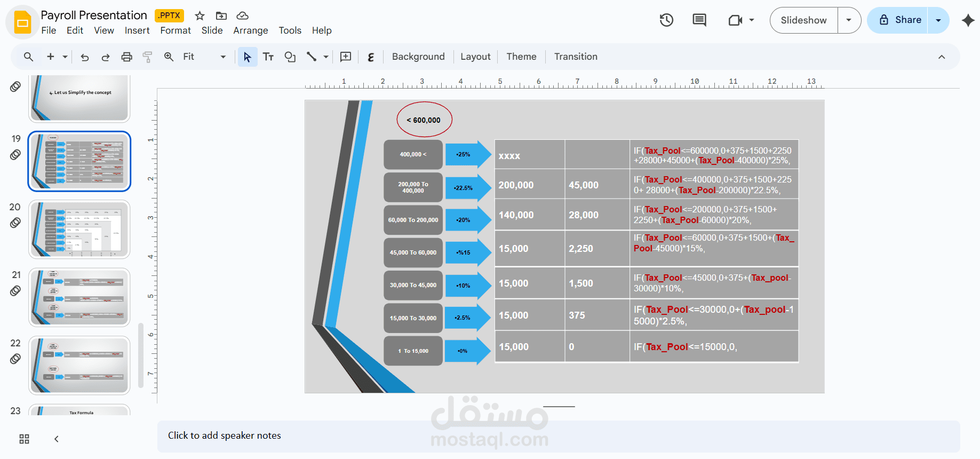Select slide 19 thumbnail
This screenshot has width=980, height=459.
79,161
